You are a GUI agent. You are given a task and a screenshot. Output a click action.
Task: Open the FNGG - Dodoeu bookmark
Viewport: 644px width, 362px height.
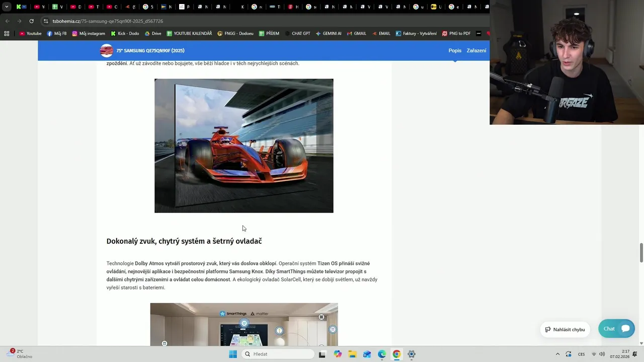(235, 34)
